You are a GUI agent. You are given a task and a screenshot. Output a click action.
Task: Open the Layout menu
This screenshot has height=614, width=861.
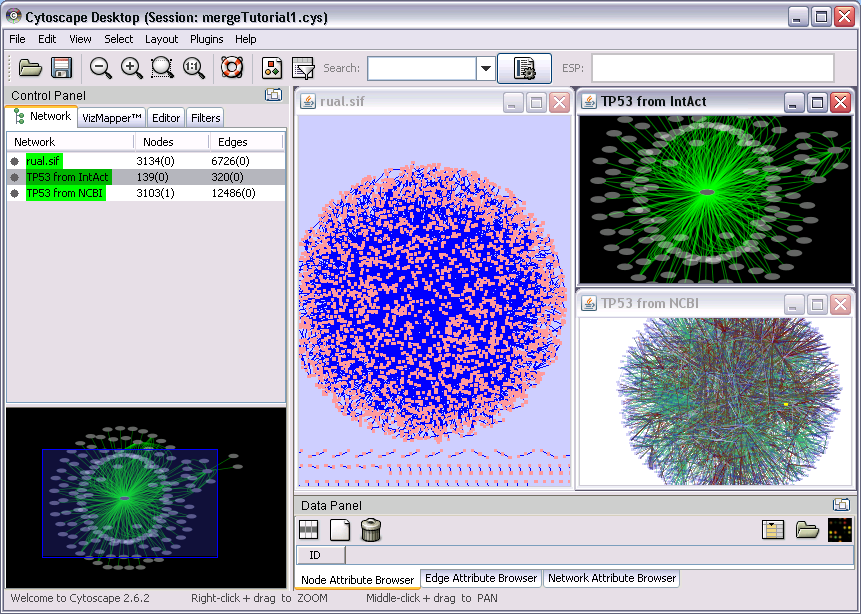point(161,39)
